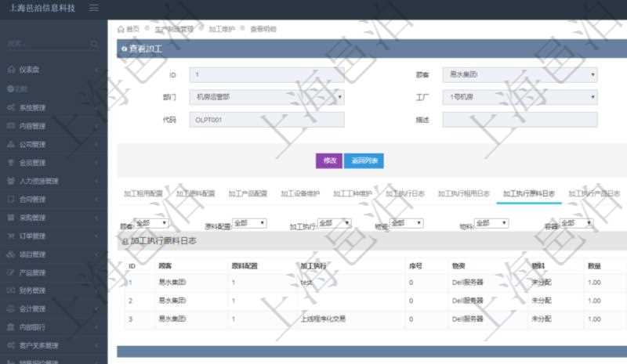Click the purple 修改 button
627x364 pixels.
(x=329, y=160)
